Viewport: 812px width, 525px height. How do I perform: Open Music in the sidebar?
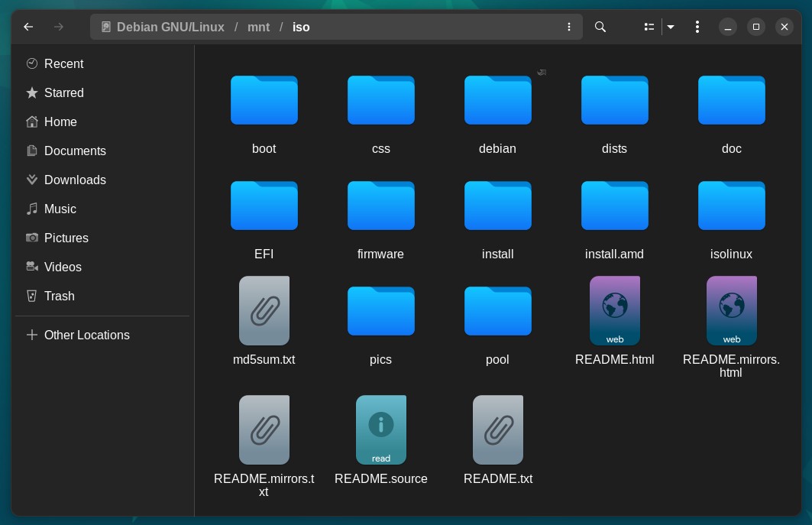[102, 209]
